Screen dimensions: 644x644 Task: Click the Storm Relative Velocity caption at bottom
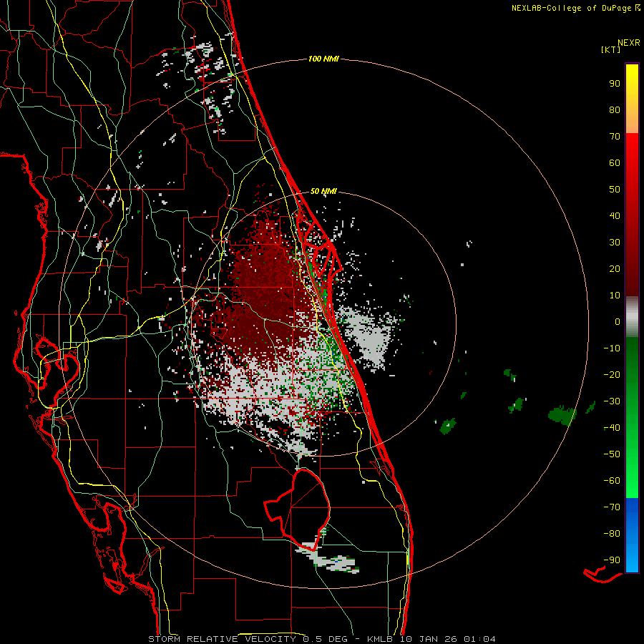pos(322,639)
